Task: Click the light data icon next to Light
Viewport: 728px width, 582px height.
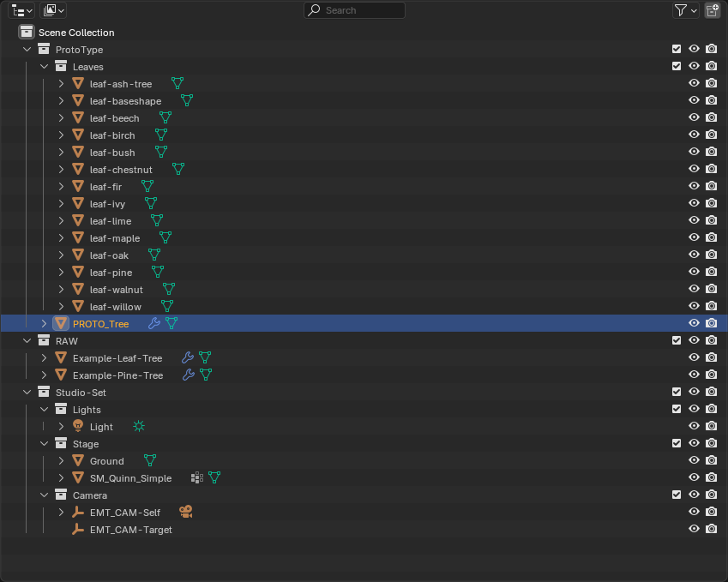Action: coord(139,426)
